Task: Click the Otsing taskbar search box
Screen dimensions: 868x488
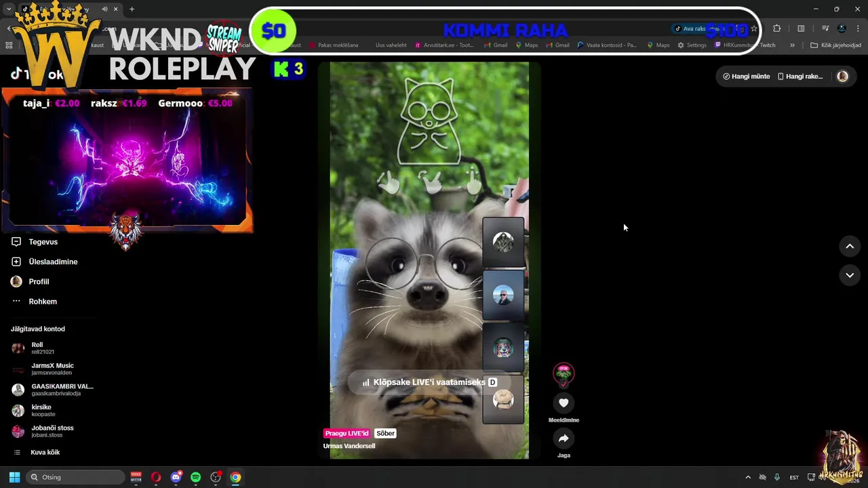Action: pos(75,477)
